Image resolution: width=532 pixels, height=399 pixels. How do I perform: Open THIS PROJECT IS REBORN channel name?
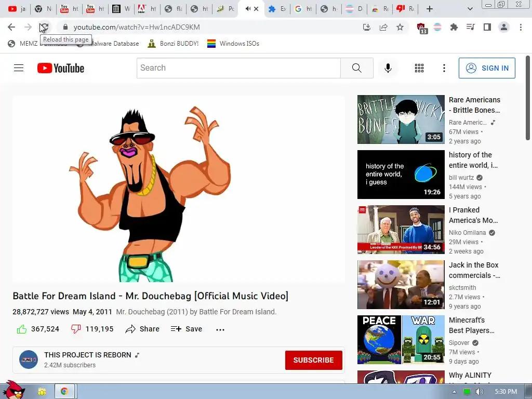coord(87,355)
